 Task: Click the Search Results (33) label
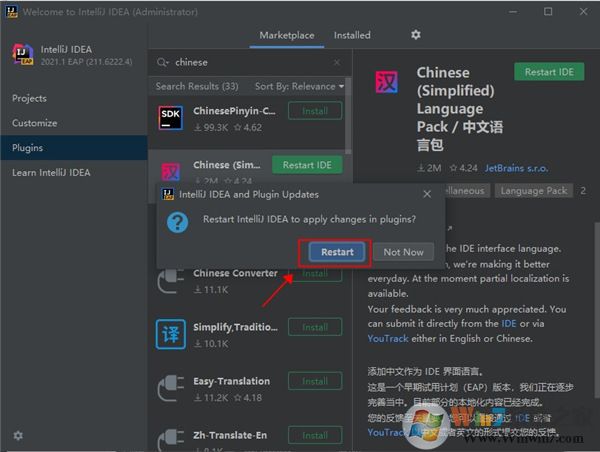point(197,86)
